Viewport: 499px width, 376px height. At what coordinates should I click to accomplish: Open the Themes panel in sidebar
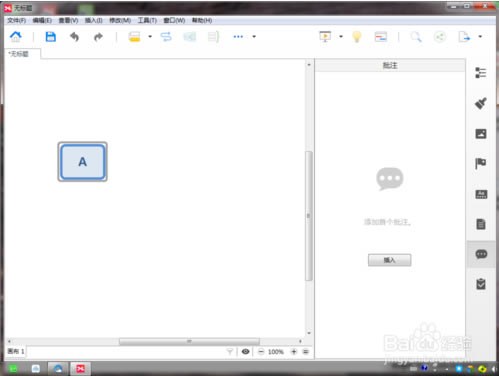click(481, 194)
